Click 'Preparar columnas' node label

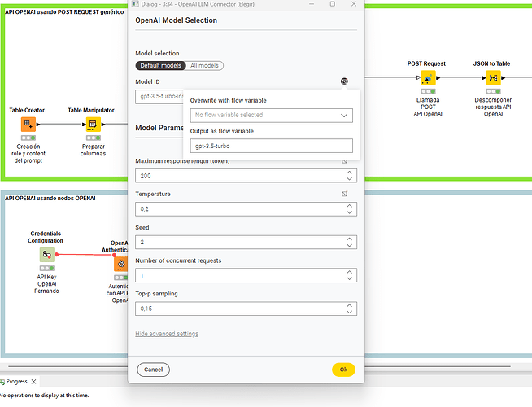tap(93, 150)
